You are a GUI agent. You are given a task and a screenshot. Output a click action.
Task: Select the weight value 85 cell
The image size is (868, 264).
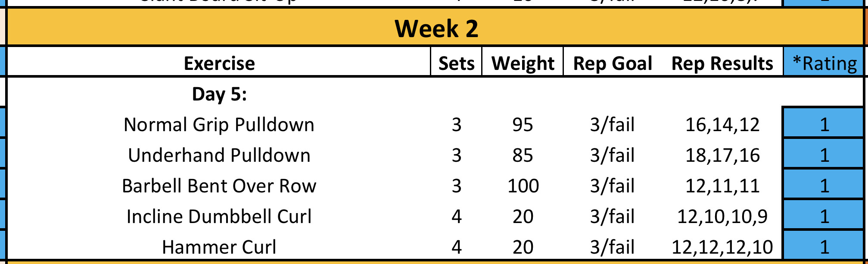(x=523, y=155)
